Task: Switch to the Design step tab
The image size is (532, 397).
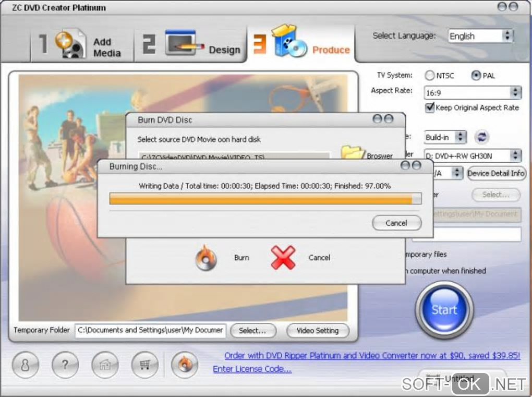Action: [191, 44]
